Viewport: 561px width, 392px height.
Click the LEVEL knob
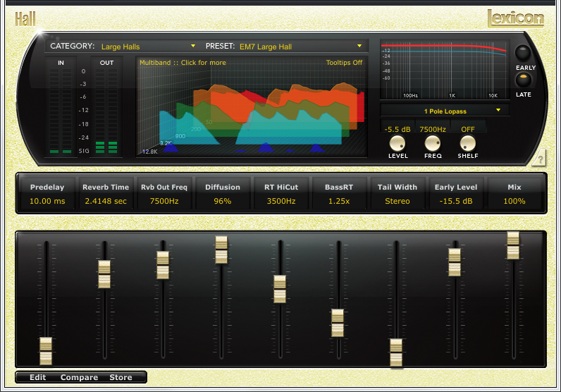(x=397, y=143)
